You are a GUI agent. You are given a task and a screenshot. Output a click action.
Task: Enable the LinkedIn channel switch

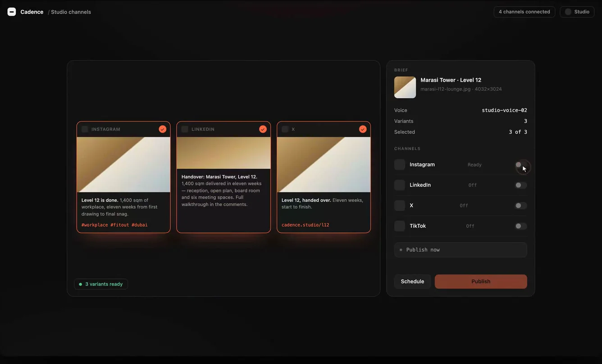tap(521, 185)
